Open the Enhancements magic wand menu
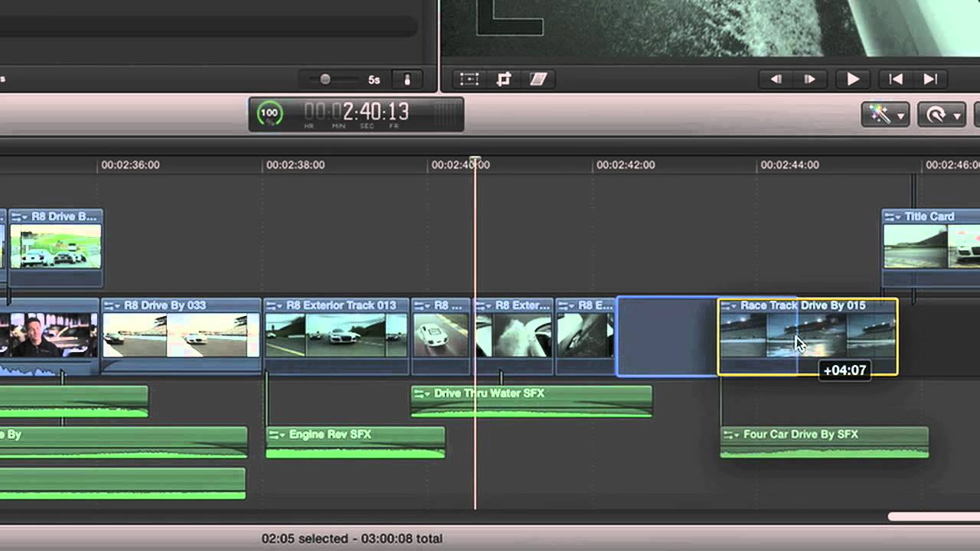Viewport: 980px width, 551px height. (885, 115)
